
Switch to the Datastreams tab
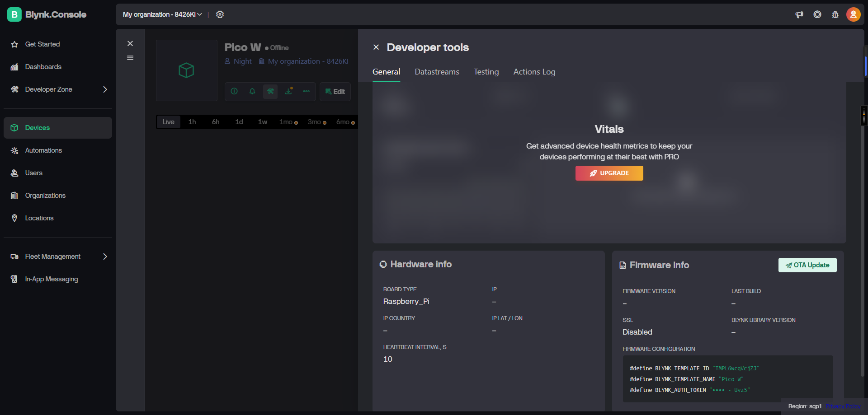(x=437, y=72)
